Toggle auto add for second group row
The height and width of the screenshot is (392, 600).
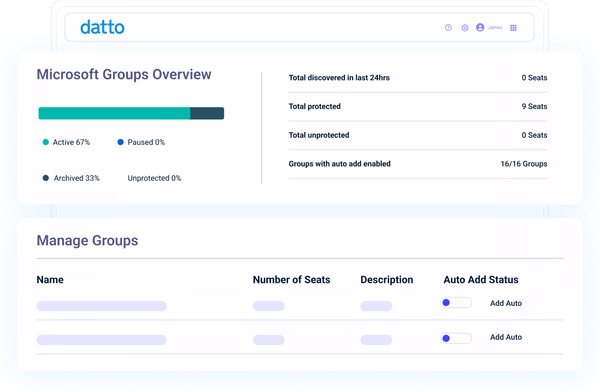(456, 338)
